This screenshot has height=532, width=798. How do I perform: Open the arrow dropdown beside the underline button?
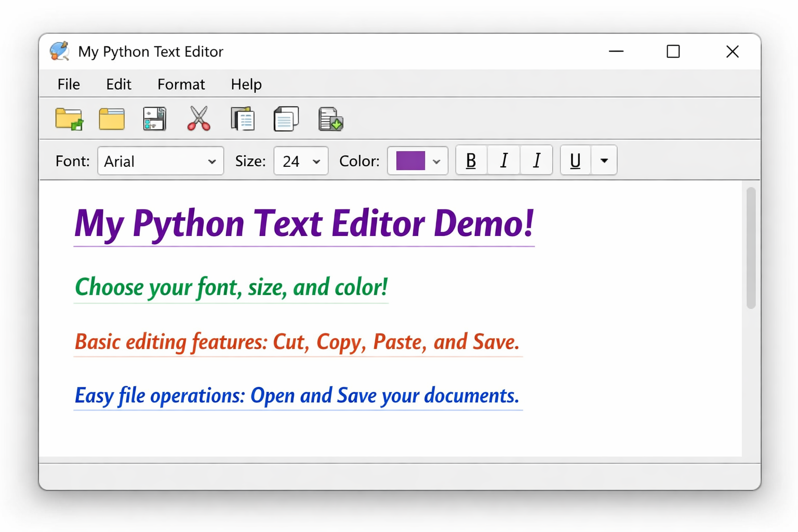click(x=604, y=161)
